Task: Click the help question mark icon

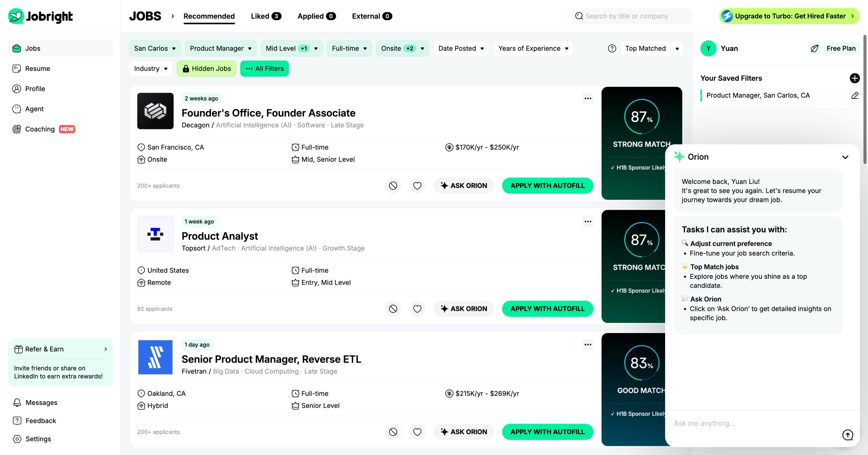Action: (x=612, y=48)
